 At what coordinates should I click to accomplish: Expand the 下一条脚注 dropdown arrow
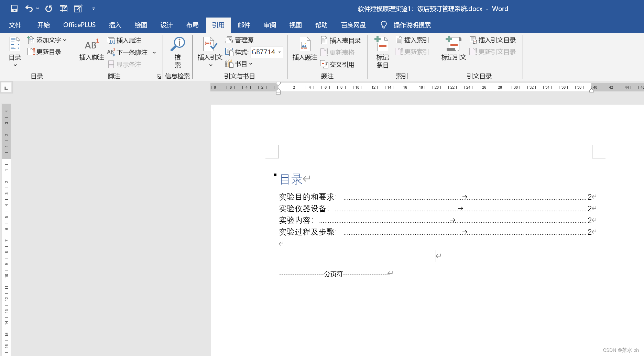tap(154, 53)
